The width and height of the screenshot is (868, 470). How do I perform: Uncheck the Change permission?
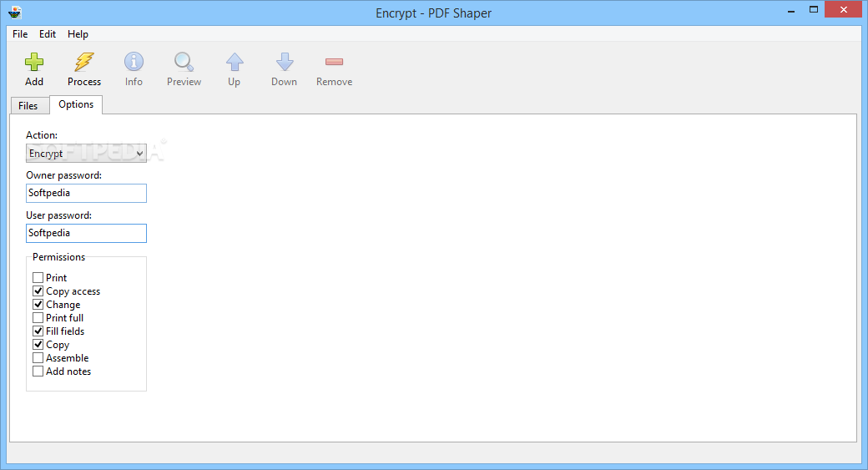pos(38,304)
